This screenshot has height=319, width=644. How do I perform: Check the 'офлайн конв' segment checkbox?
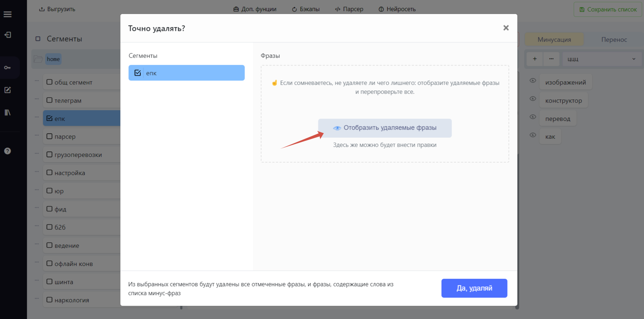(50, 263)
